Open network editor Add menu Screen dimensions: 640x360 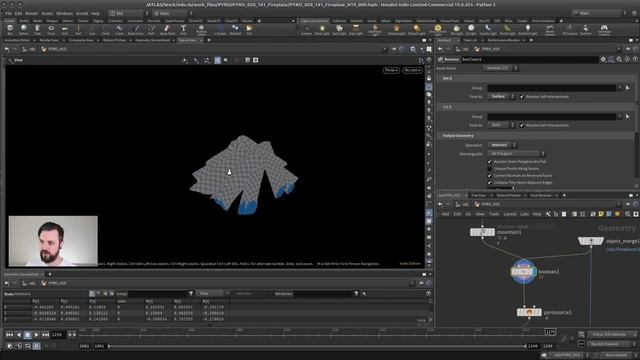point(445,214)
